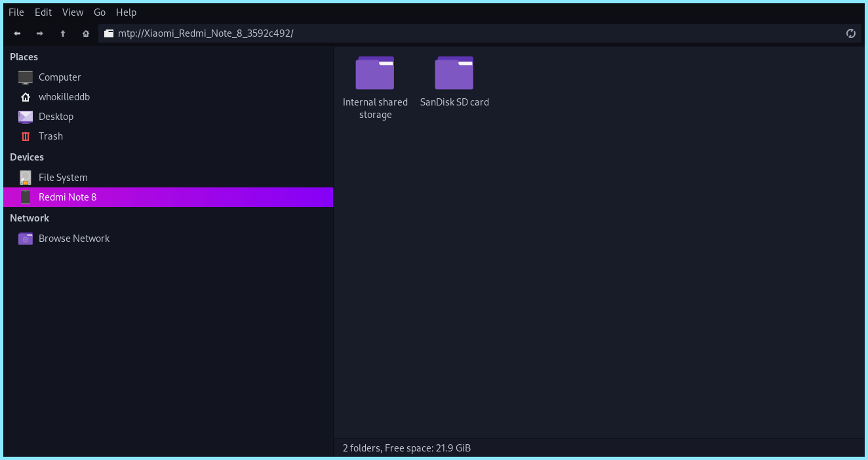Image resolution: width=868 pixels, height=460 pixels.
Task: Open the File System device
Action: pos(62,177)
